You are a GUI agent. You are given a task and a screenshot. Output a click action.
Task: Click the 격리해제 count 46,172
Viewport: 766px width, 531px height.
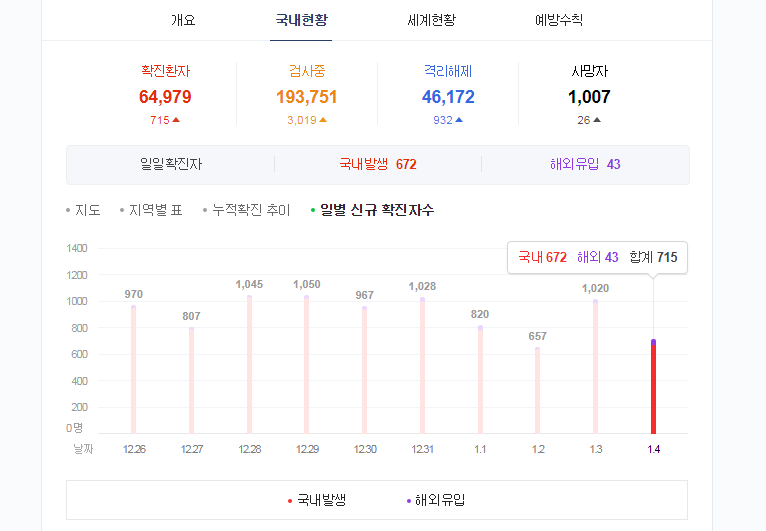click(x=448, y=97)
